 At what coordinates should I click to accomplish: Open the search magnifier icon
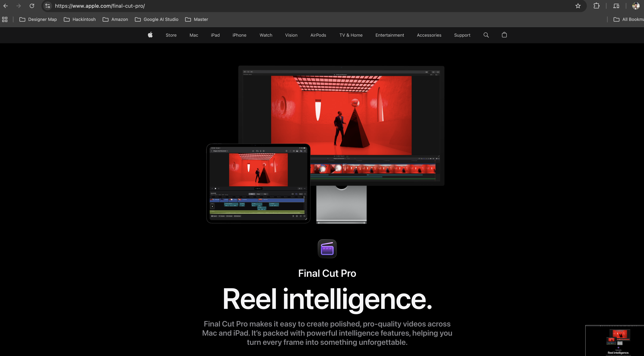click(486, 35)
